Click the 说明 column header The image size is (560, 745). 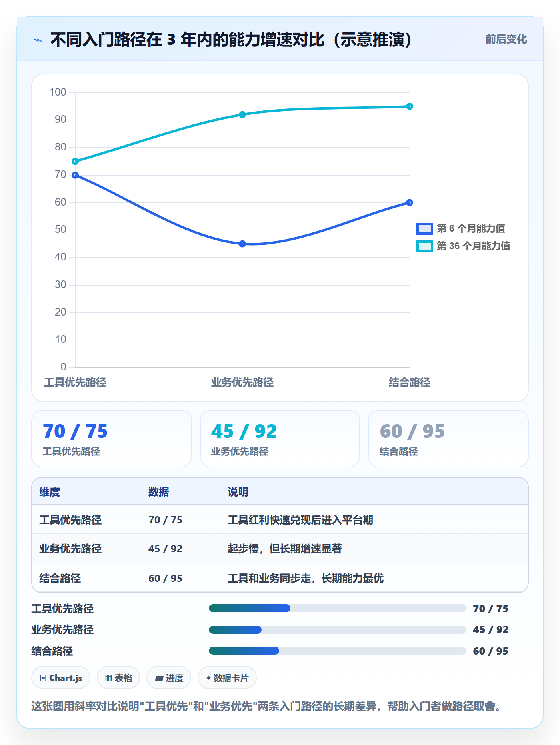(x=238, y=492)
